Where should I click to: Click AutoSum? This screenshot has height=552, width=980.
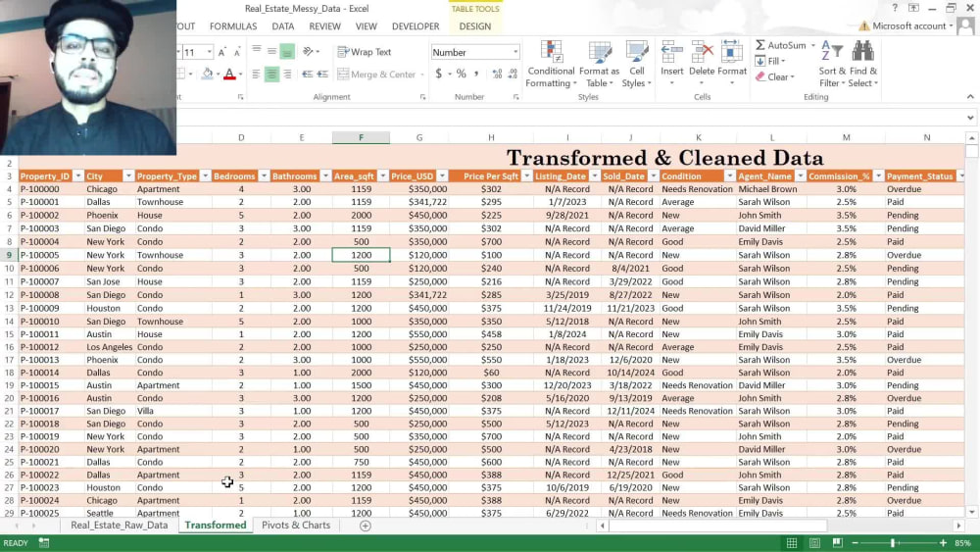point(780,46)
